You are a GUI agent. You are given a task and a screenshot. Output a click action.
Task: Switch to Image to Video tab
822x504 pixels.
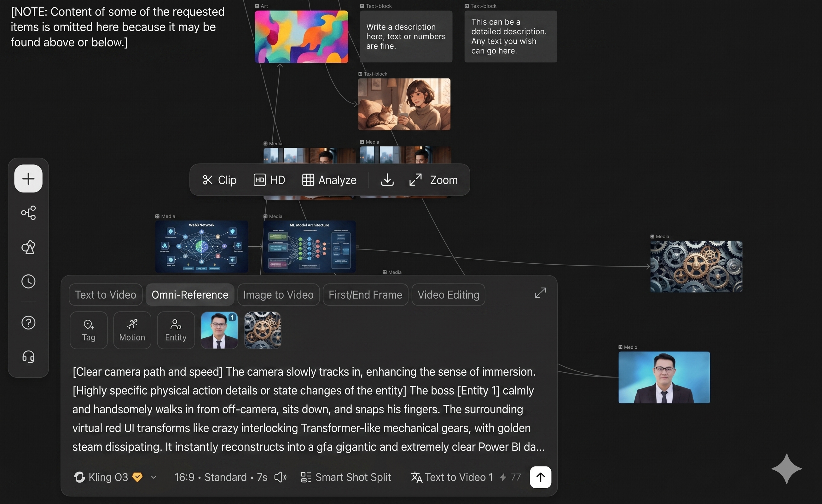click(278, 295)
